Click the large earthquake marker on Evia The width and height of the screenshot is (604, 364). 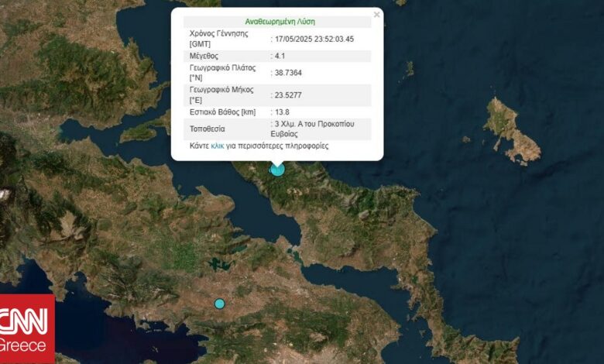[277, 169]
